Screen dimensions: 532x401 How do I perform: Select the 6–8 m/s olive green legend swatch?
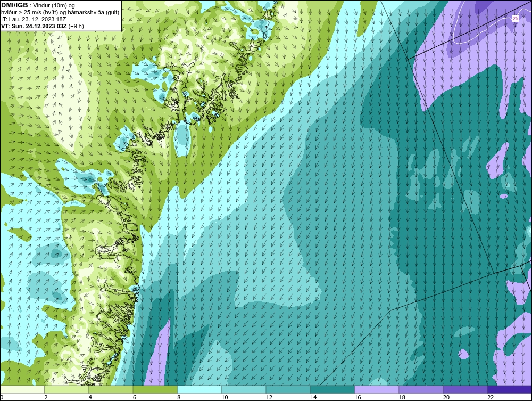pyautogui.click(x=155, y=389)
